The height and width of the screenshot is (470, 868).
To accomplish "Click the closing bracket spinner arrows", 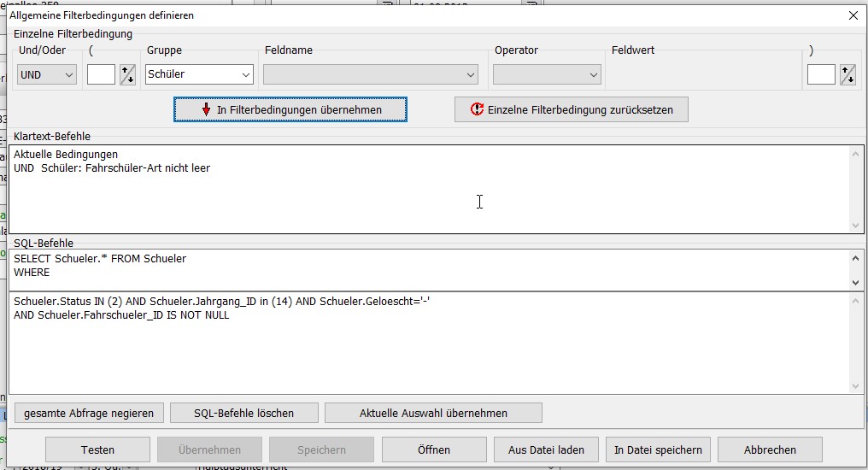I will pos(847,74).
